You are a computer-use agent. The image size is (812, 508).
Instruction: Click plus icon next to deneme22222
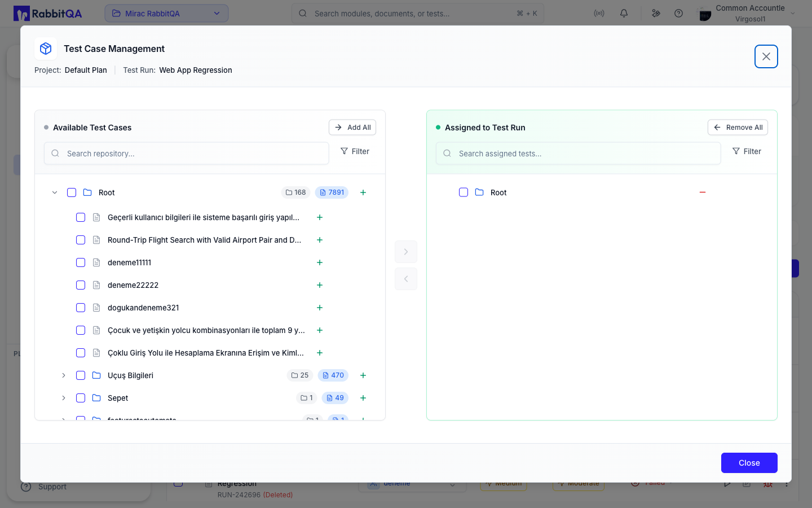click(320, 285)
